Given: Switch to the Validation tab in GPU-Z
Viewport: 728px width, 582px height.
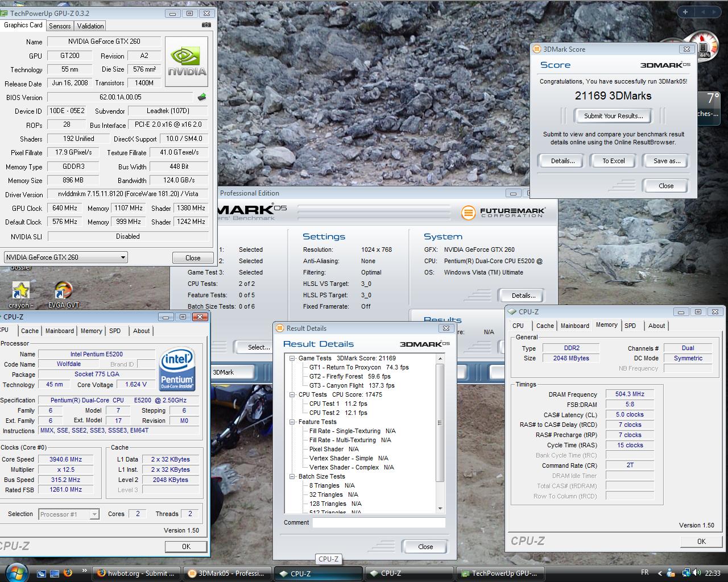Looking at the screenshot, I should pyautogui.click(x=90, y=26).
